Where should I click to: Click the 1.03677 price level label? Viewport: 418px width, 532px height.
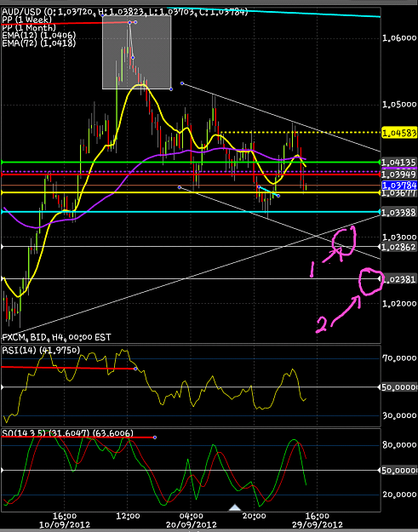click(399, 193)
